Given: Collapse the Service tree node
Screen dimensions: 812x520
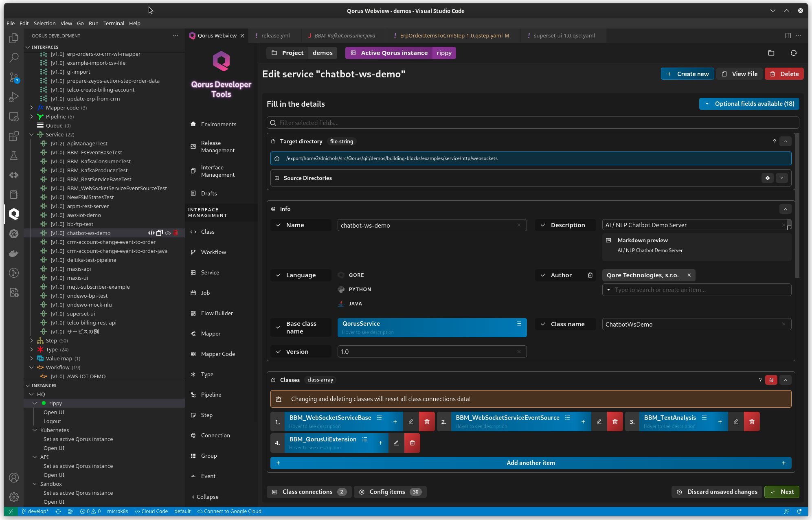Looking at the screenshot, I should tap(31, 134).
